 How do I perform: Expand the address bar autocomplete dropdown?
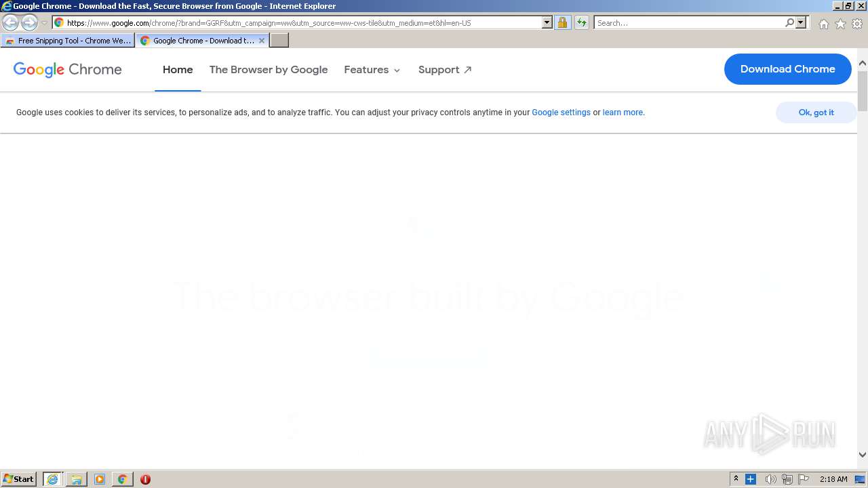click(547, 23)
